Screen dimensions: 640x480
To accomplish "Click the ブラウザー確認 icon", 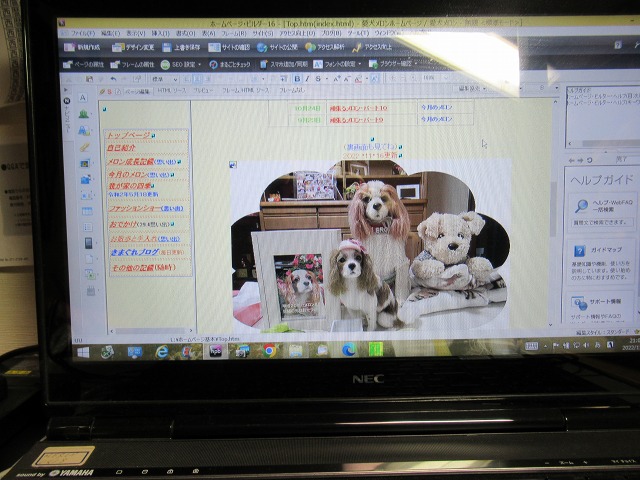I will (x=373, y=64).
